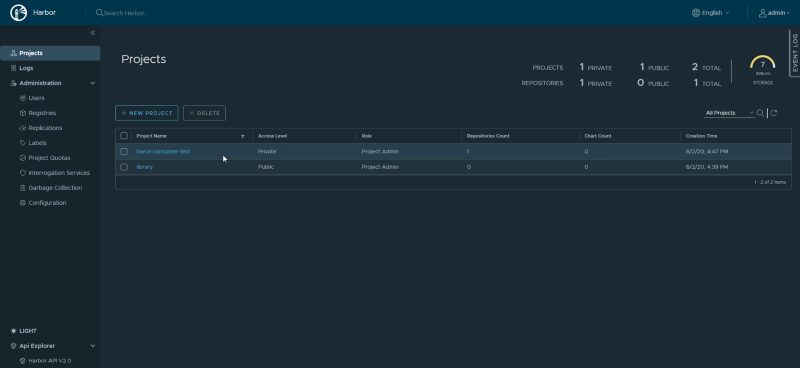Go to Garbage Collection page
The width and height of the screenshot is (800, 368).
[x=55, y=188]
